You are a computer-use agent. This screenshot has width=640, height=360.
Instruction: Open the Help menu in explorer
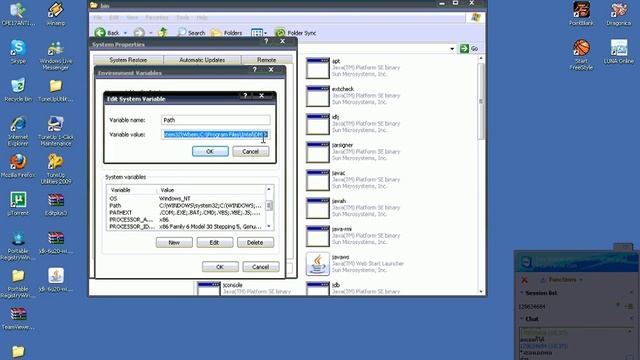(x=202, y=18)
